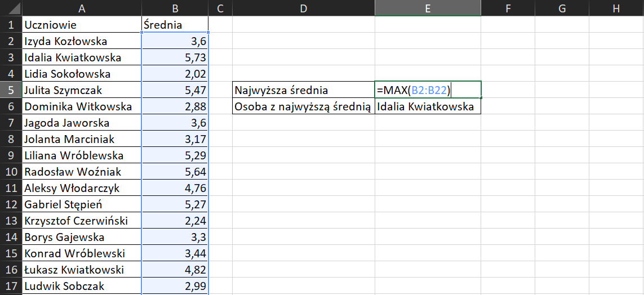This screenshot has height=295, width=644.
Task: Click the average value 5,29
Action: point(175,155)
